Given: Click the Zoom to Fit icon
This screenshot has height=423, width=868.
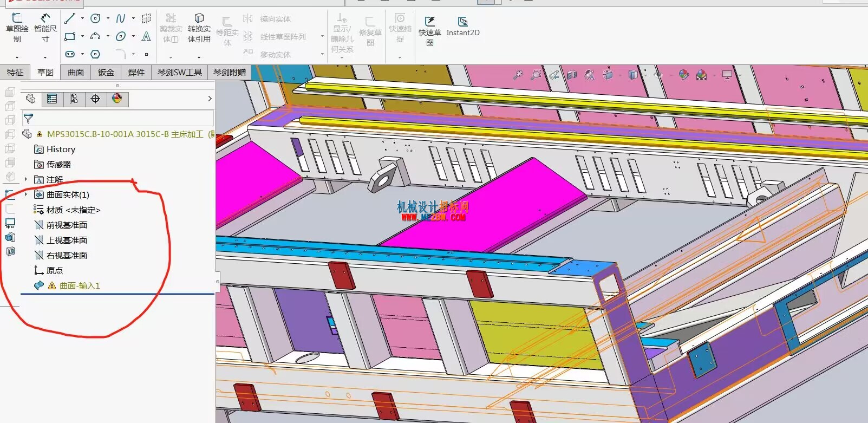Looking at the screenshot, I should pyautogui.click(x=518, y=75).
